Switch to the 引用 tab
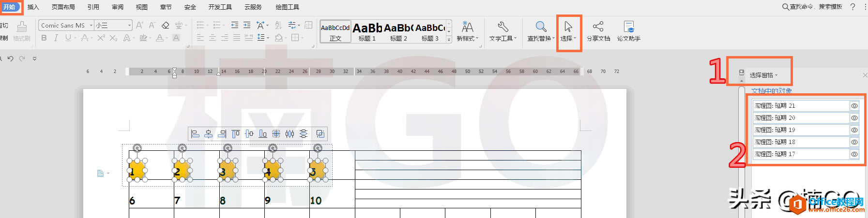The image size is (868, 218). [x=93, y=7]
